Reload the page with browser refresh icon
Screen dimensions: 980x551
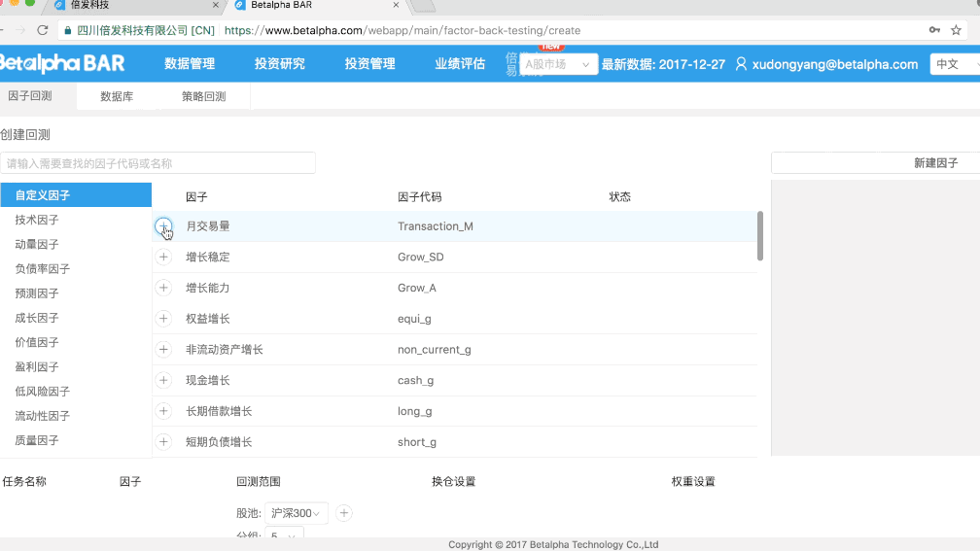tap(43, 30)
